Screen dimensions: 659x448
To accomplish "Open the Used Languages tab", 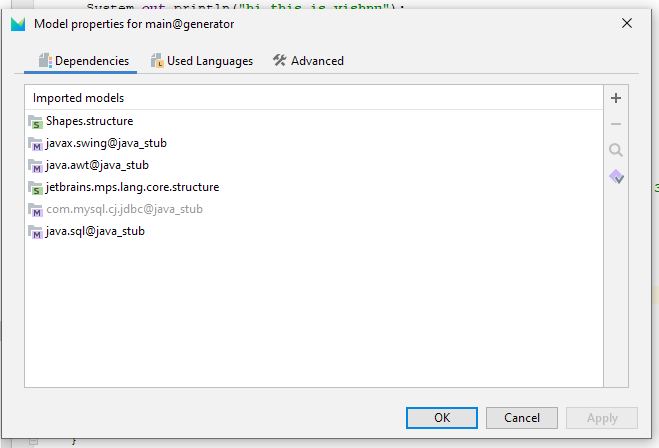I will 201,61.
